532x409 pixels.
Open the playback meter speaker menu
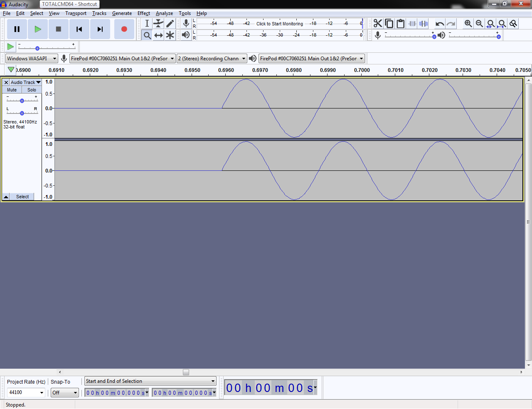(x=186, y=35)
